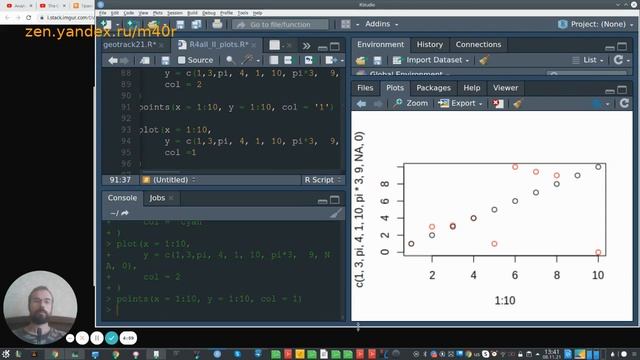The height and width of the screenshot is (360, 640).
Task: Close the Jobs tab
Action: (x=171, y=198)
